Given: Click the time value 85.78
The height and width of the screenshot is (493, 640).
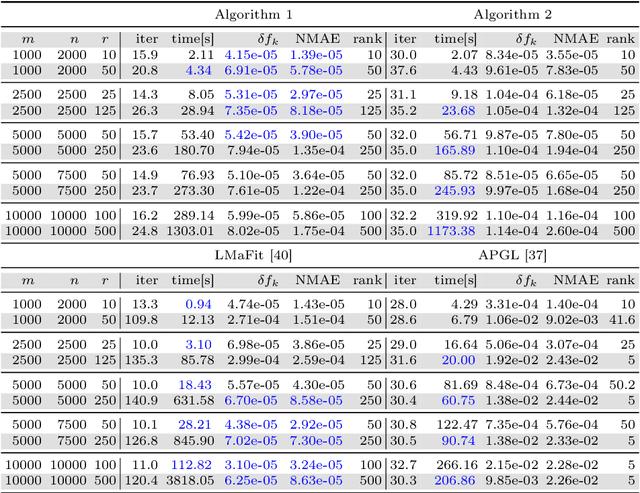Looking at the screenshot, I should pyautogui.click(x=198, y=360).
